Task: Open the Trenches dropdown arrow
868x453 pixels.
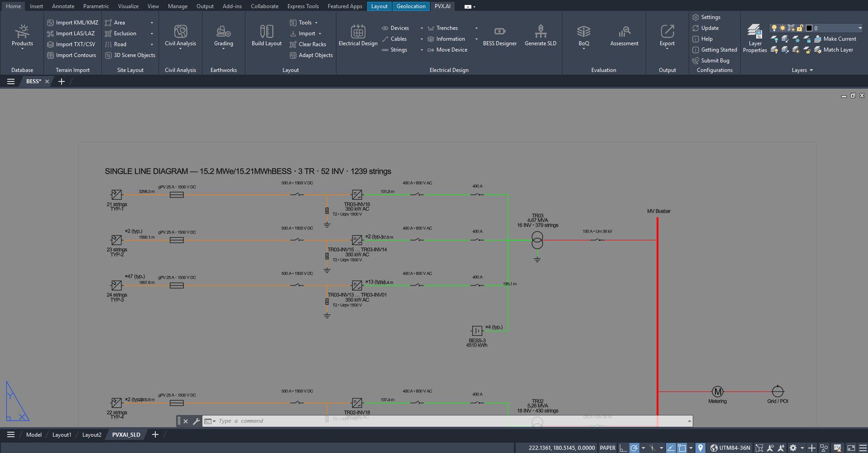Action: pos(476,28)
